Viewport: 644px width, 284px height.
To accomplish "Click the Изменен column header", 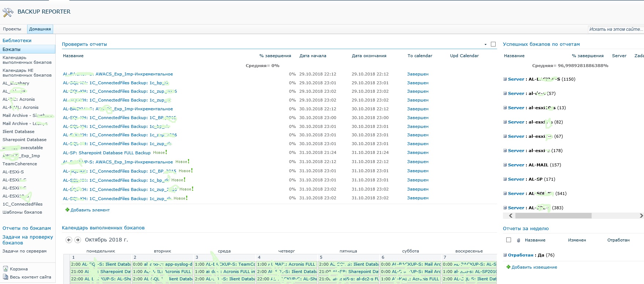I will point(577,240).
